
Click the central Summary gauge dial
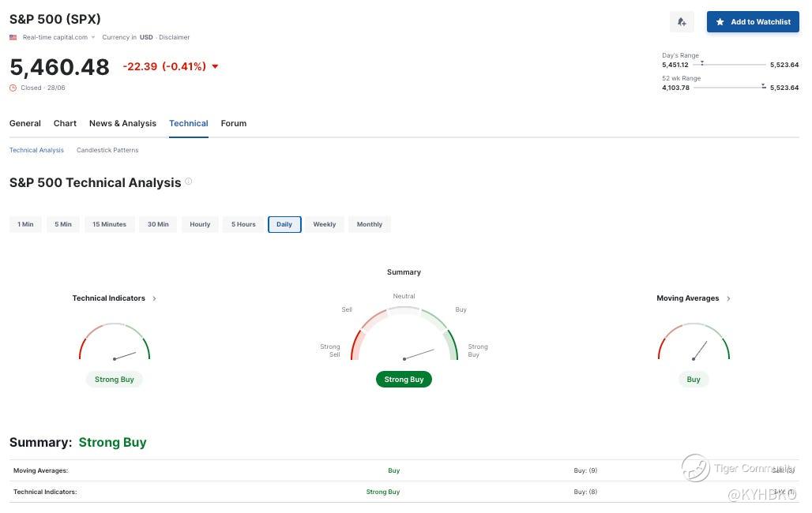(x=404, y=333)
